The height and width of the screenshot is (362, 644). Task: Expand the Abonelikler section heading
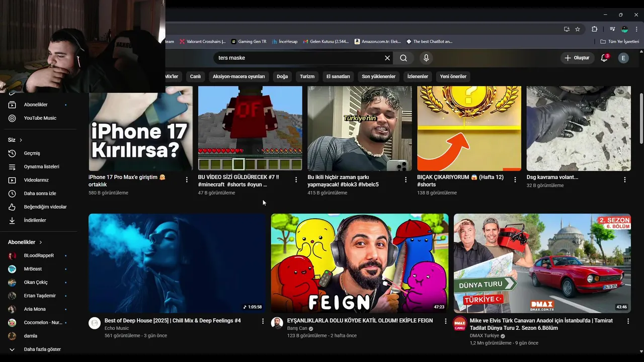25,242
